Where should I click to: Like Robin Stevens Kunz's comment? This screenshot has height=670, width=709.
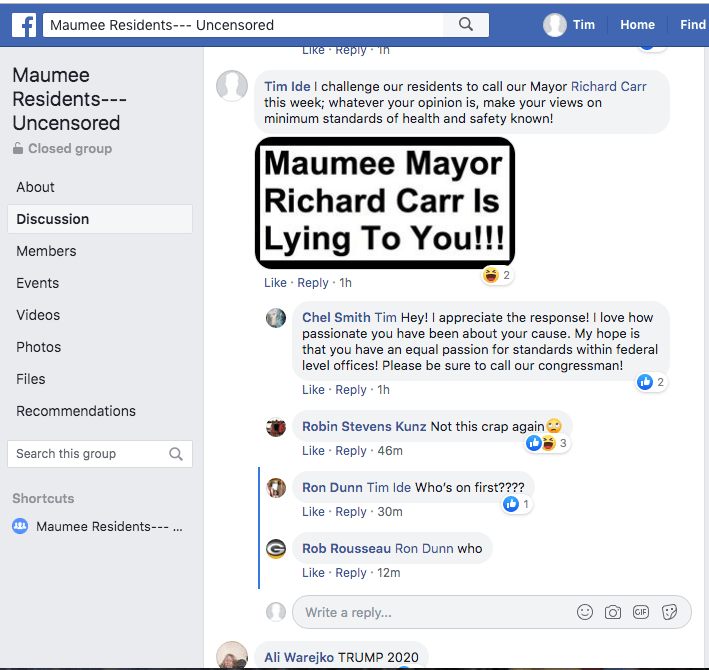pos(313,451)
